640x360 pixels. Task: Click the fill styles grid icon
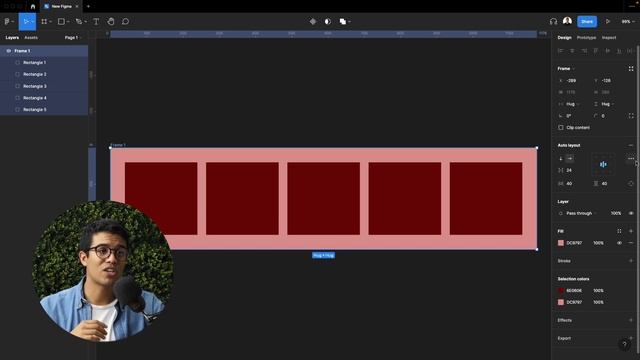click(x=619, y=231)
